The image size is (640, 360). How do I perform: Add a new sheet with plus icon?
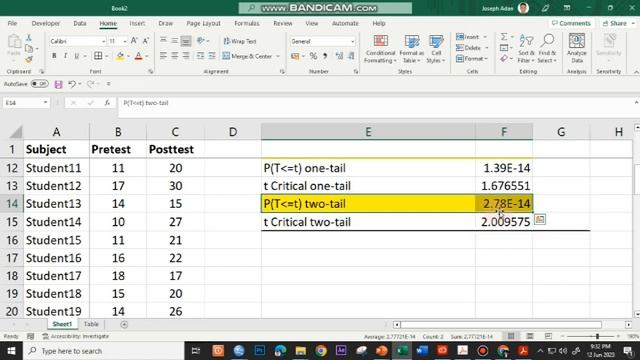(124, 324)
